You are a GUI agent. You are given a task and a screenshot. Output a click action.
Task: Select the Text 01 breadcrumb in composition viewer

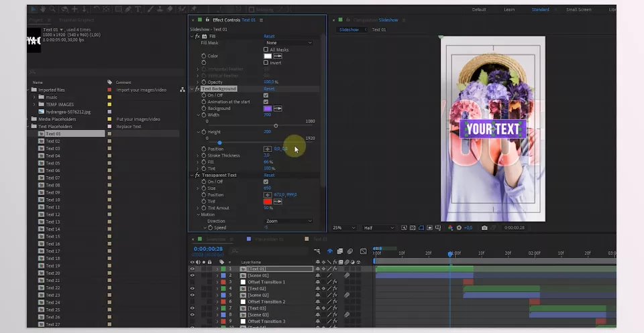pyautogui.click(x=378, y=29)
